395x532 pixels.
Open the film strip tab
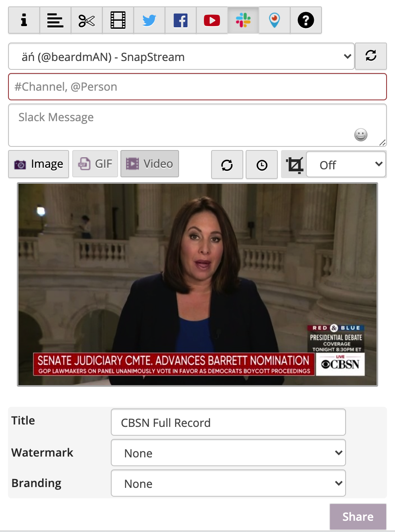pos(118,20)
